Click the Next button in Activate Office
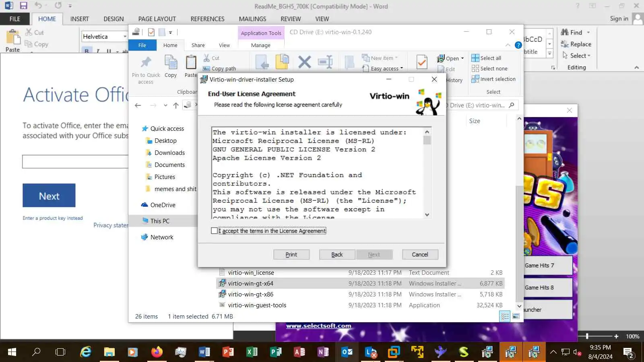Image resolution: width=644 pixels, height=362 pixels. pyautogui.click(x=49, y=195)
